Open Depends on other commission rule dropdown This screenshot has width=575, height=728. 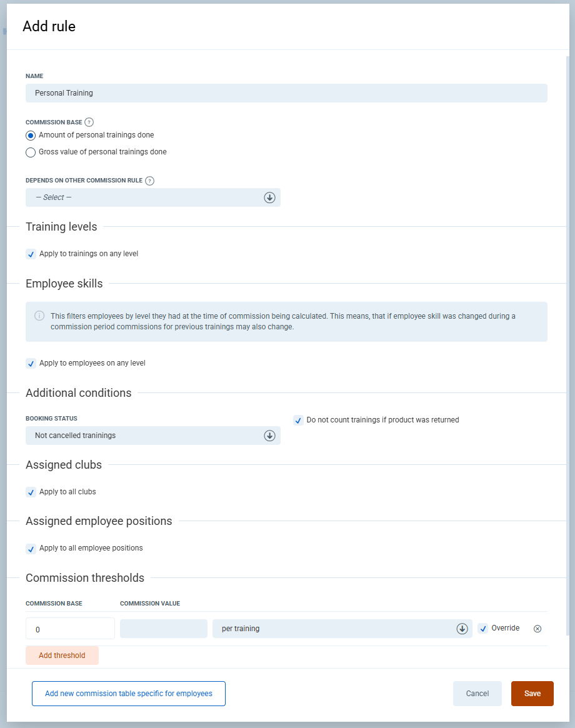tap(153, 197)
